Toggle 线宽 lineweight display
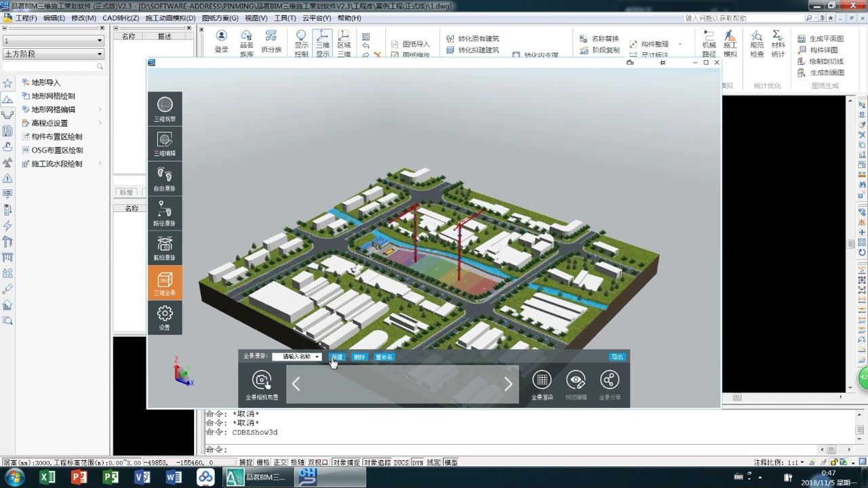 click(434, 462)
